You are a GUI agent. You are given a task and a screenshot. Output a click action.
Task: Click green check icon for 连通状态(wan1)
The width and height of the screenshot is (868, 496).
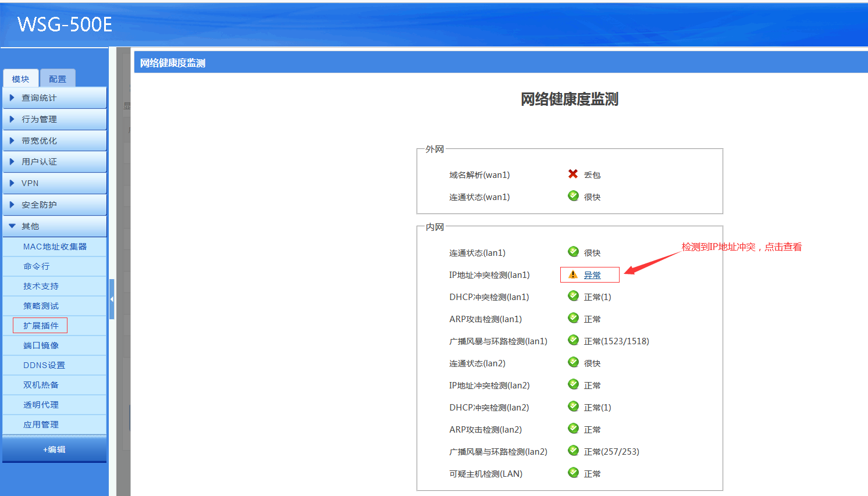point(573,196)
